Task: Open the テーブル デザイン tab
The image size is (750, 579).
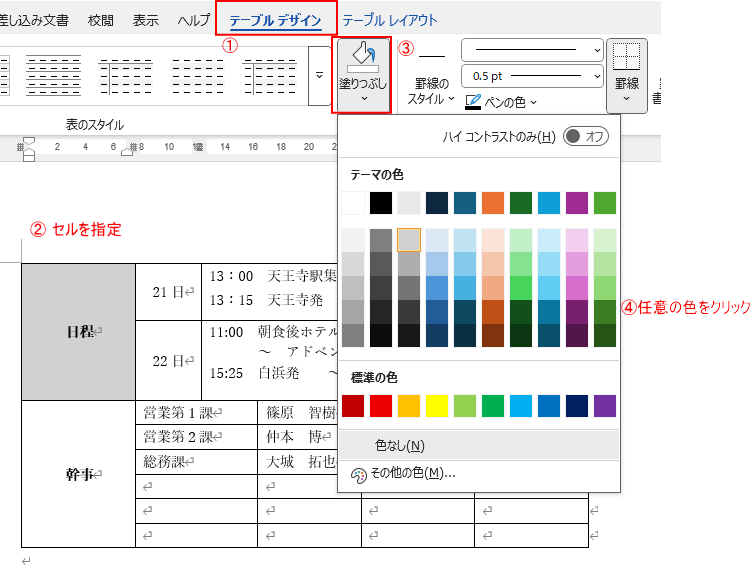Action: click(275, 20)
